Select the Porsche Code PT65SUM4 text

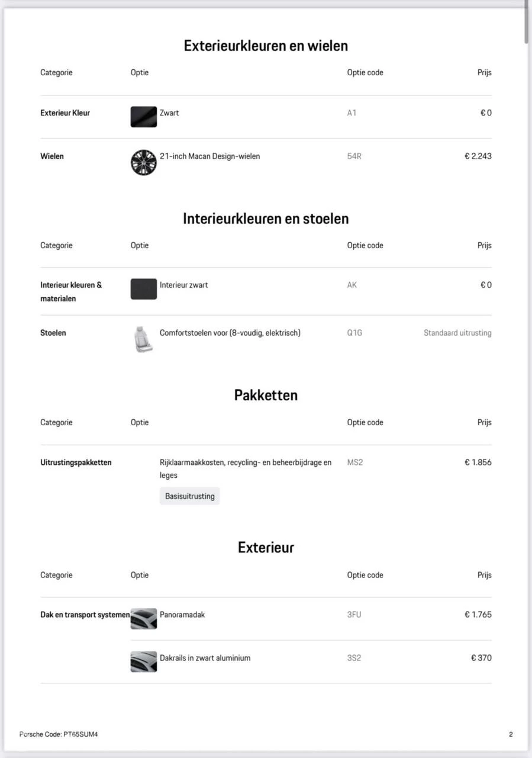(59, 734)
